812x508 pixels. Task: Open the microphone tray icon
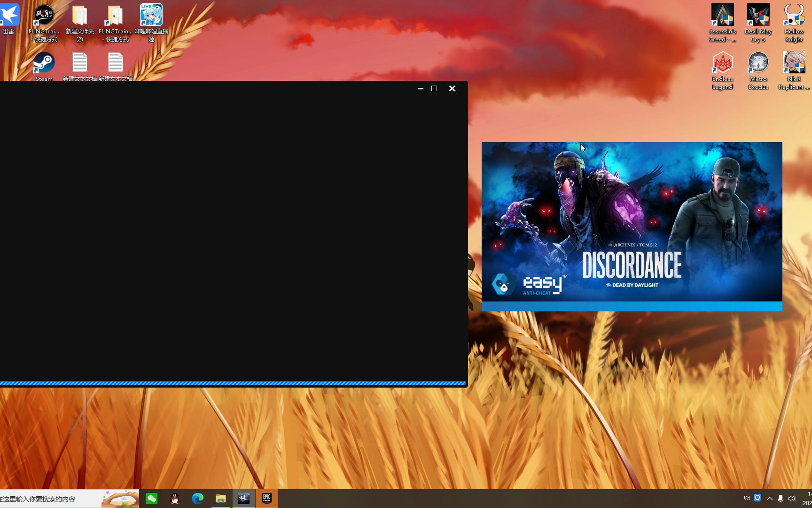tap(781, 499)
